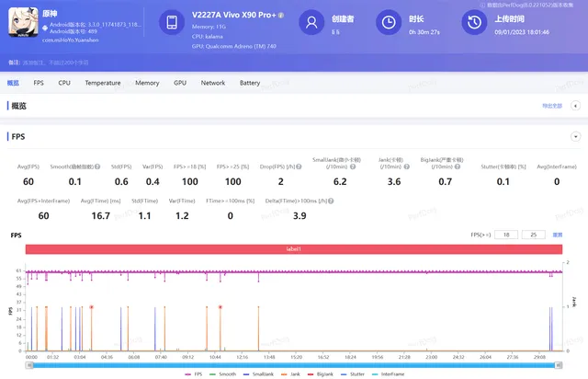Select the red label1 bar

tap(294, 249)
